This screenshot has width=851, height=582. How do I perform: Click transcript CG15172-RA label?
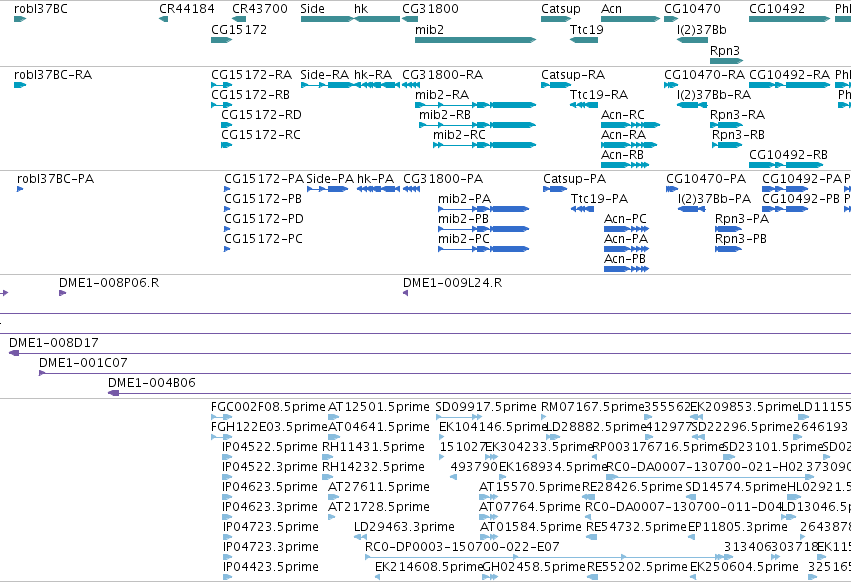click(251, 74)
